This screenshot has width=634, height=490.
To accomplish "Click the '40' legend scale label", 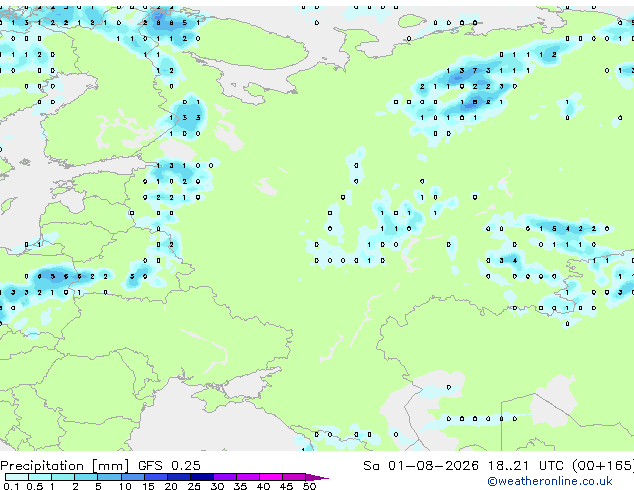I will pyautogui.click(x=263, y=486).
